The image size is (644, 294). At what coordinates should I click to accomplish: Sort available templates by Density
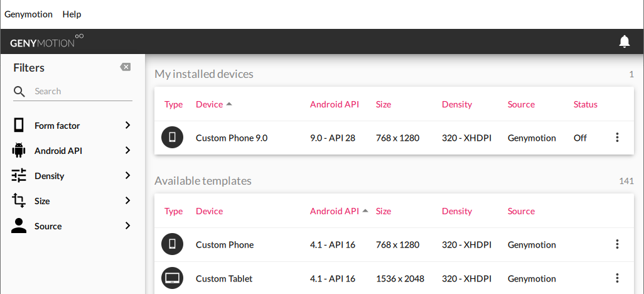[457, 211]
